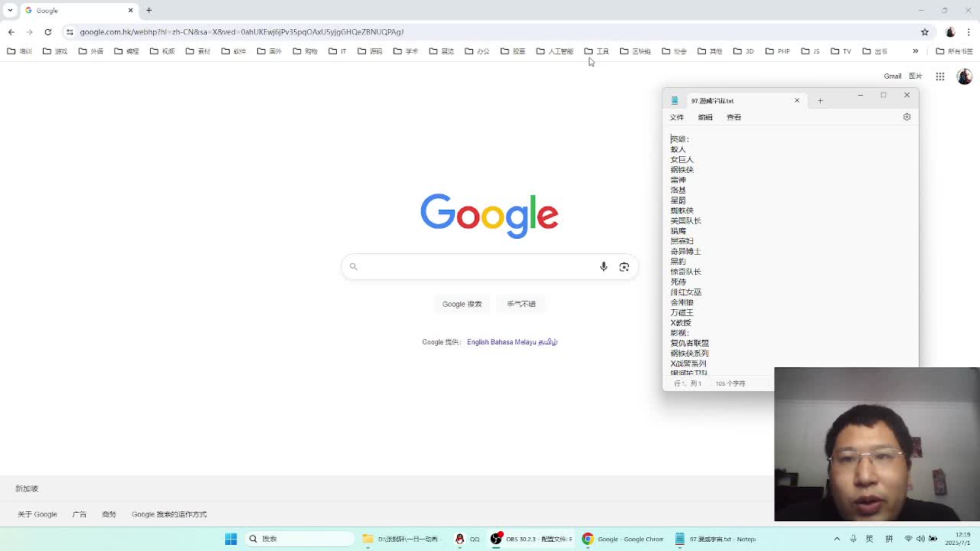
Task: Open Chrome's three-dot menu
Action: (969, 32)
